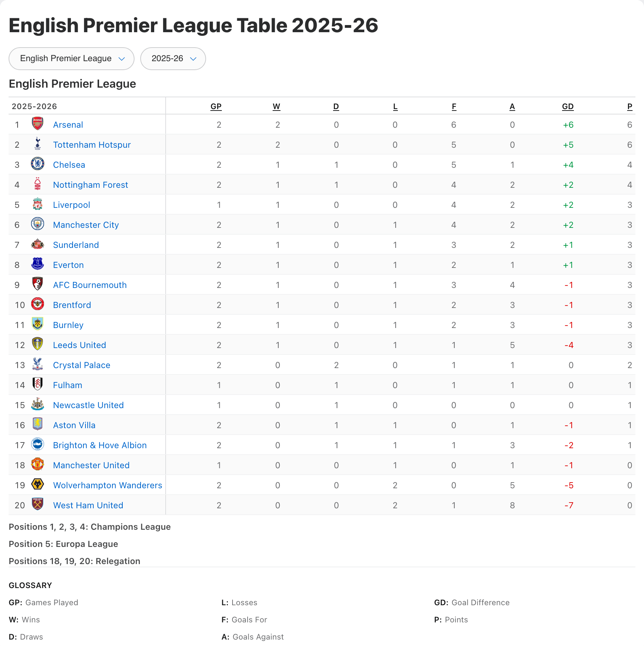644x646 pixels.
Task: Open the Crystal Palace team link
Action: [82, 365]
